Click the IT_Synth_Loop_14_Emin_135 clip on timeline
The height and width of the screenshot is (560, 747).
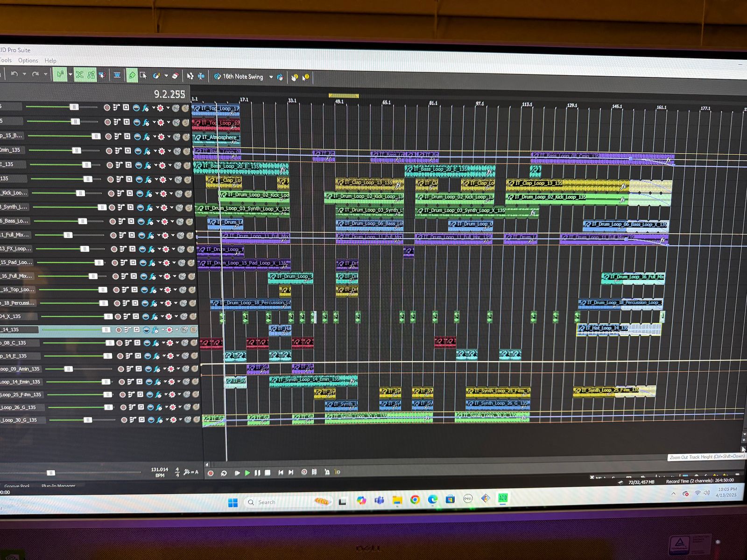(313, 380)
